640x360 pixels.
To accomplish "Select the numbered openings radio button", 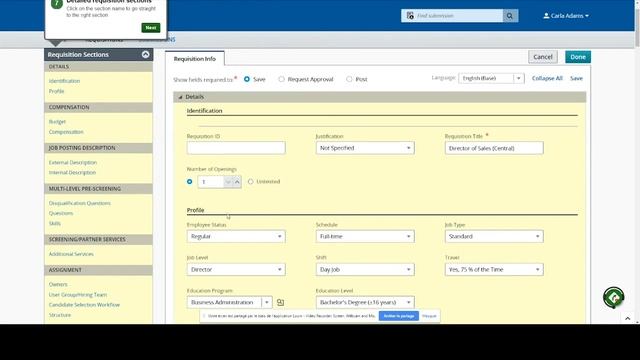I will [x=189, y=182].
